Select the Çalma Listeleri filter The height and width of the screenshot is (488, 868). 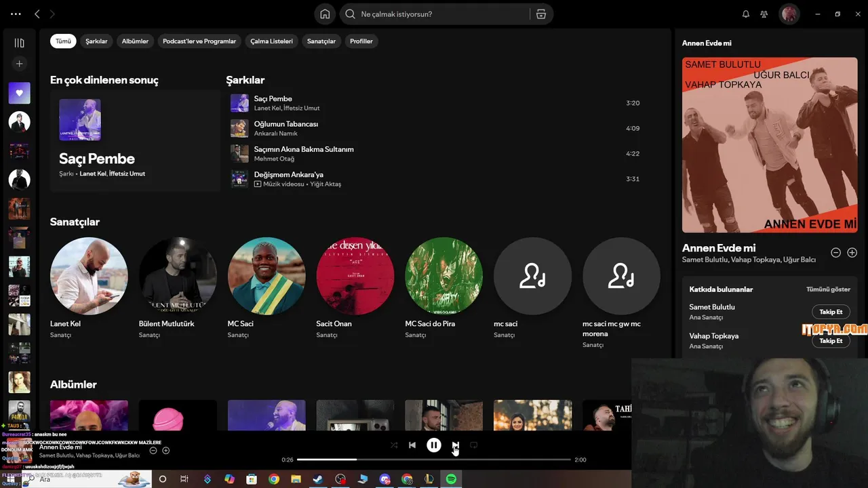(271, 41)
